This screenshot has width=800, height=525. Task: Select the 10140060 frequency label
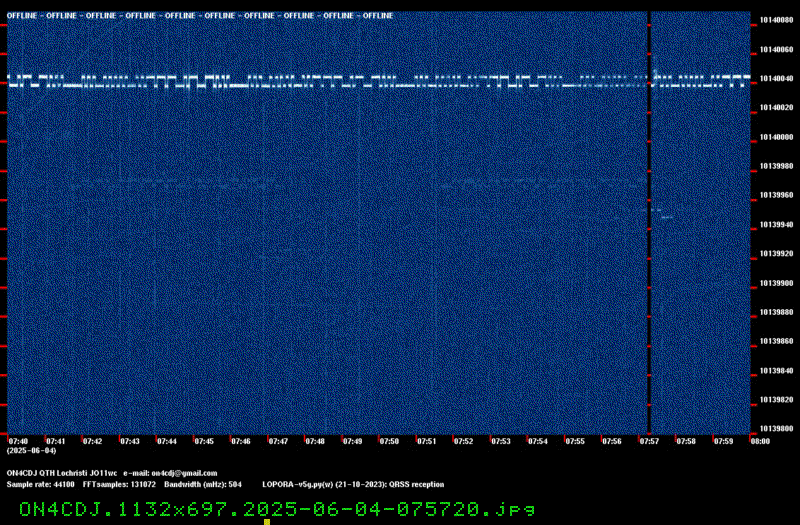pos(777,49)
